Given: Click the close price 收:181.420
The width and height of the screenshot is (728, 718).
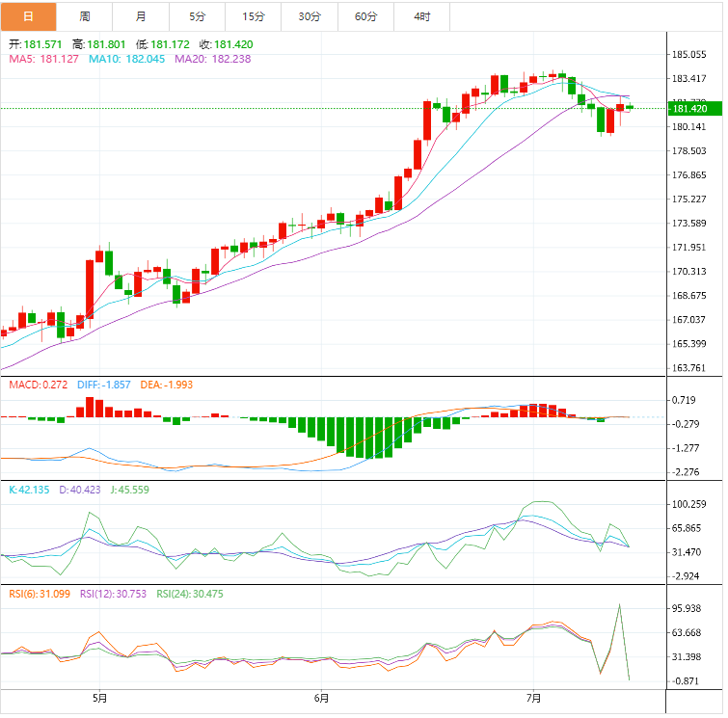Looking at the screenshot, I should pos(226,44).
